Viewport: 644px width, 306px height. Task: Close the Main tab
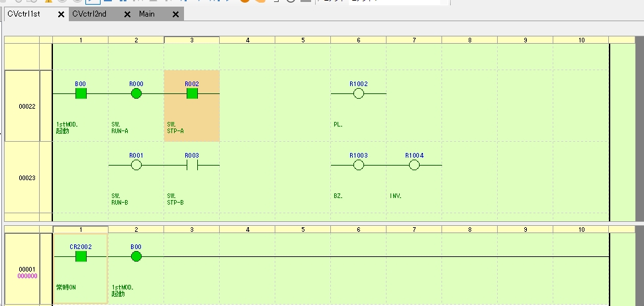point(175,14)
